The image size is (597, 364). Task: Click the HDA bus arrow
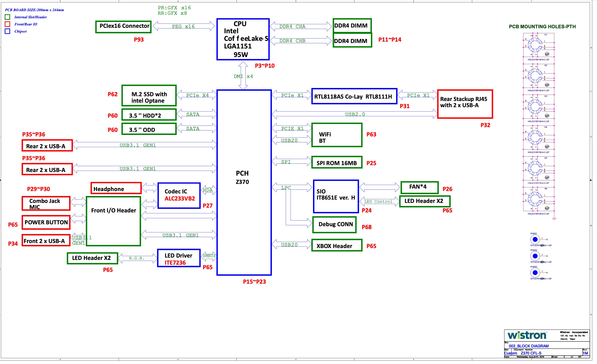[208, 190]
